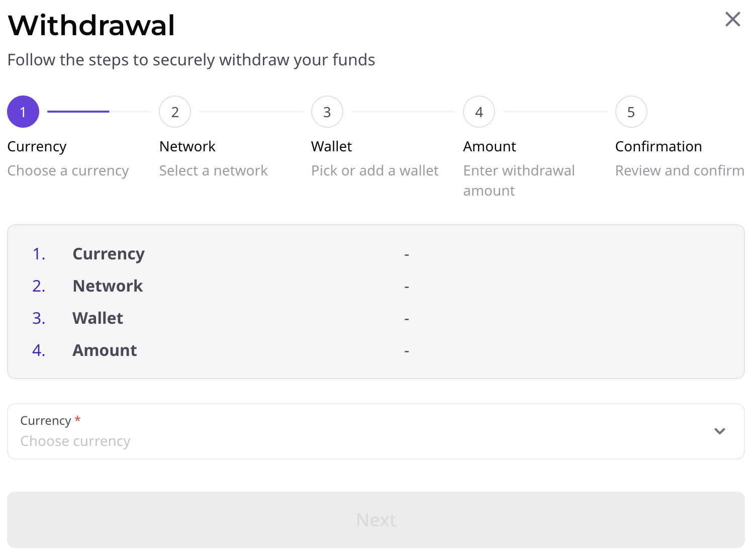The height and width of the screenshot is (550, 756).
Task: Select the Network step label
Action: pyautogui.click(x=187, y=147)
